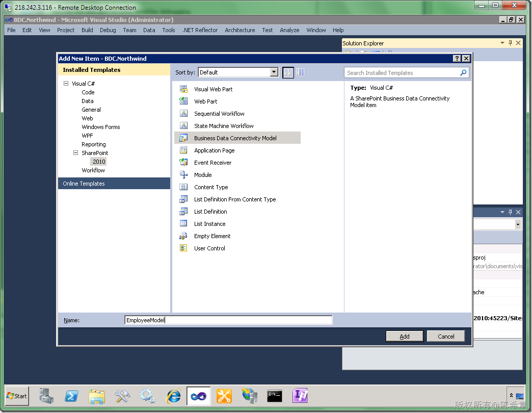Click the List Instance template icon

[183, 224]
